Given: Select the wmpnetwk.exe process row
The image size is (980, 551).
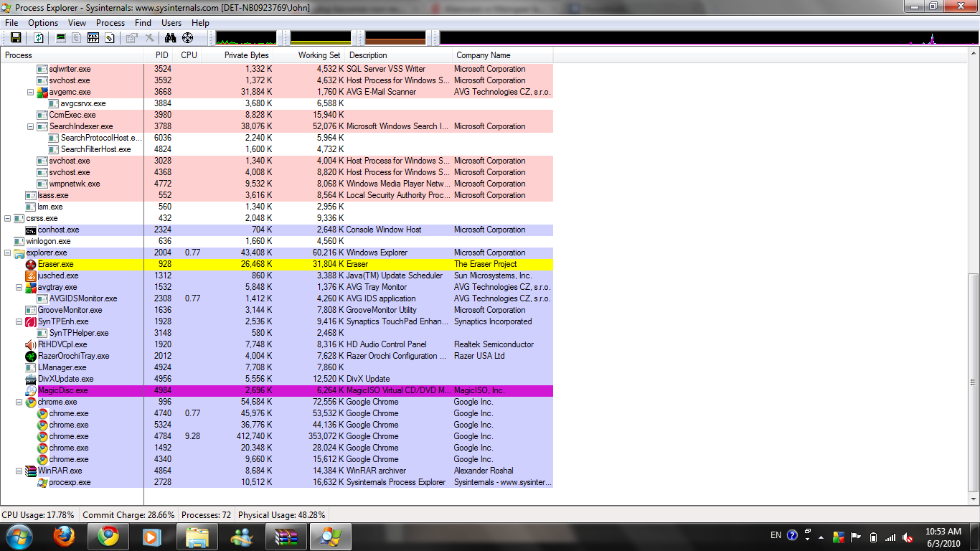Looking at the screenshot, I should [x=276, y=184].
